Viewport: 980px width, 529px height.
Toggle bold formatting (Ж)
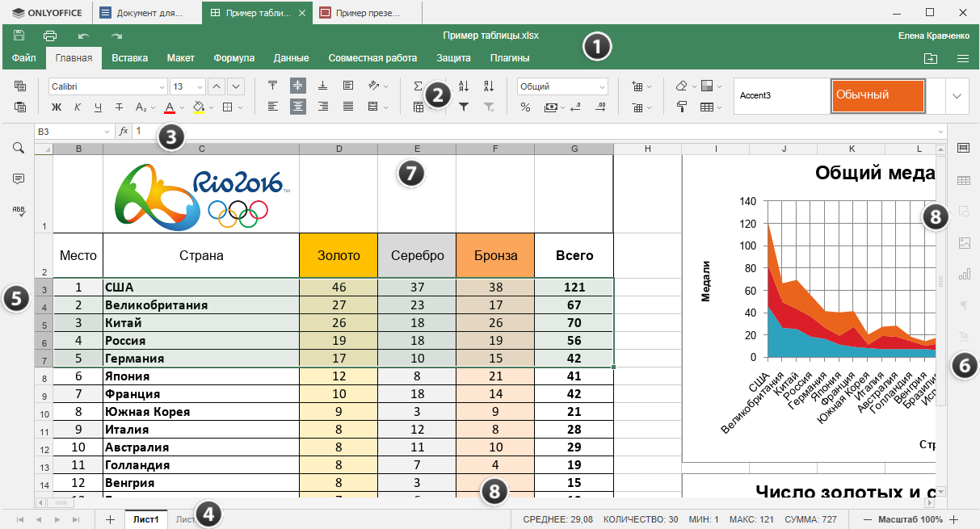(x=57, y=107)
